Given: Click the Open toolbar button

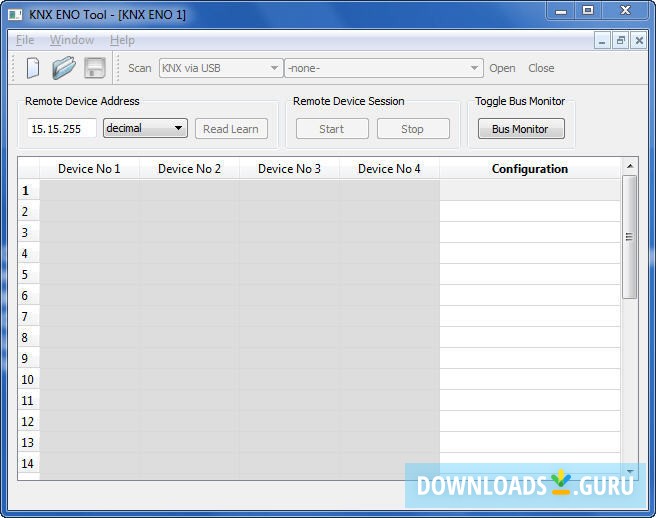Looking at the screenshot, I should (x=502, y=68).
